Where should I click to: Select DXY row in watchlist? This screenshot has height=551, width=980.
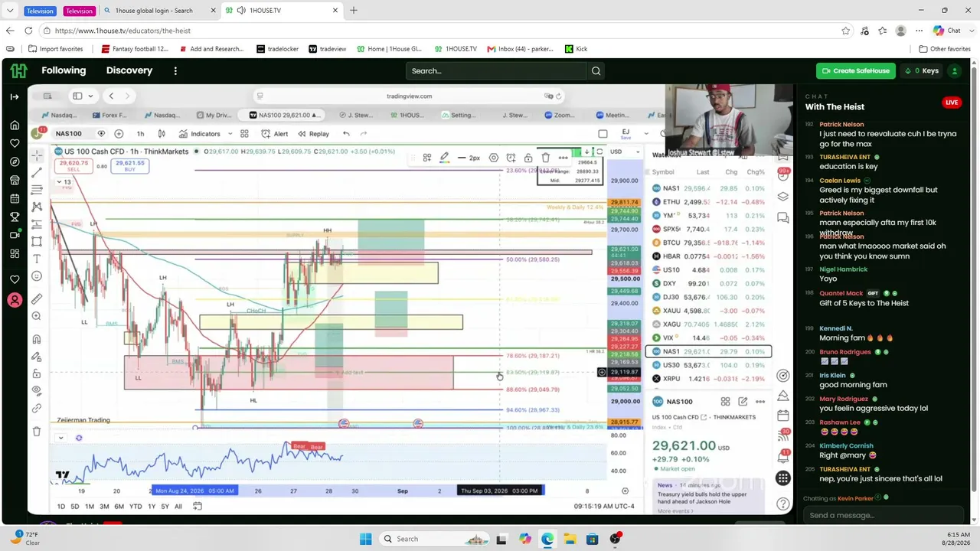coord(708,284)
